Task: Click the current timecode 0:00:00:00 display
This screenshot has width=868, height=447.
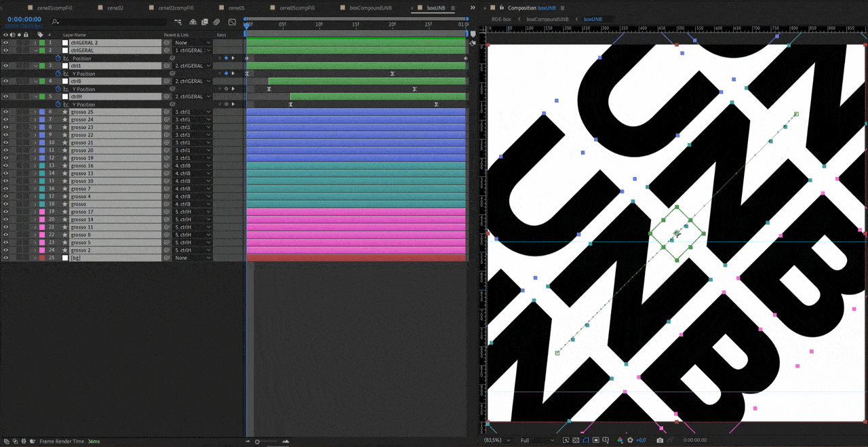Action: coord(24,20)
